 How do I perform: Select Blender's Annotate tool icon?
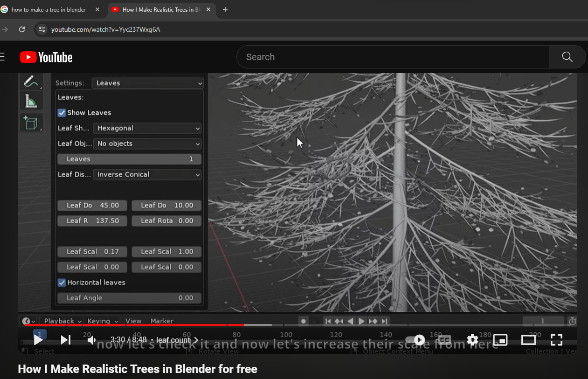tap(31, 81)
